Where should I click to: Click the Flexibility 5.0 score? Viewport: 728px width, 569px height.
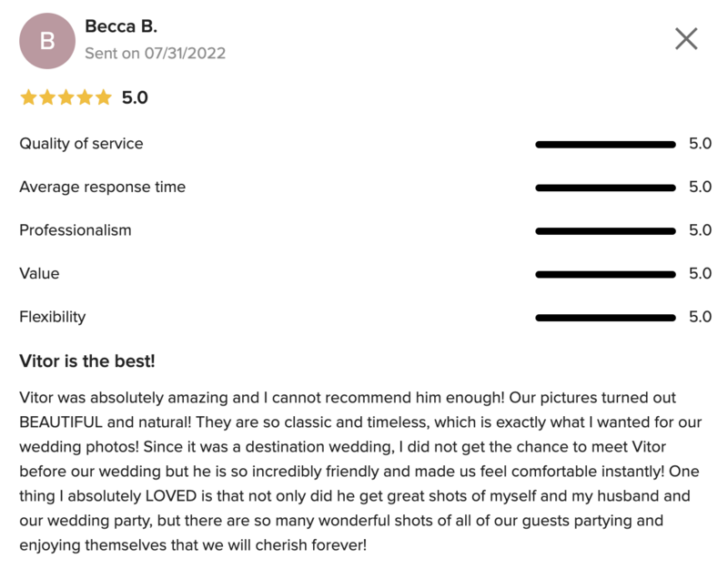(700, 317)
